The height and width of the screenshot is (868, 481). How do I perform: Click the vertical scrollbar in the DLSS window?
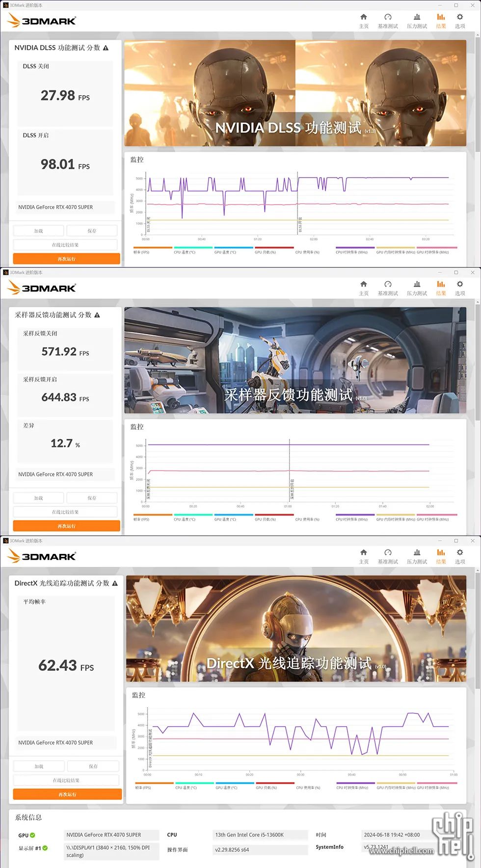[x=478, y=93]
